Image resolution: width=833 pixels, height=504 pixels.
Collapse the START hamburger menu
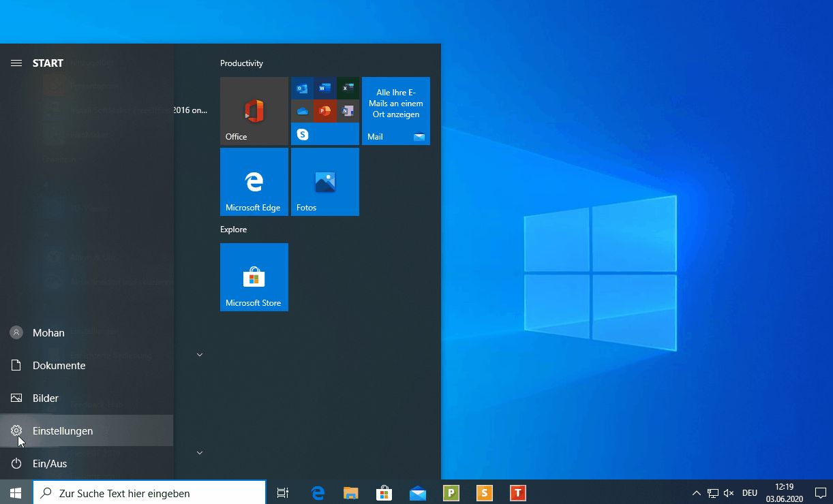(x=16, y=63)
